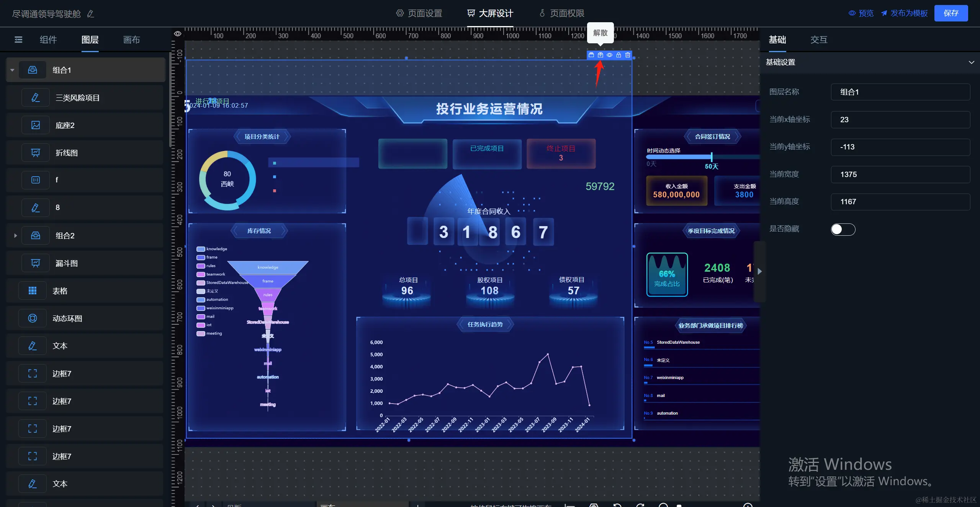Click the ring icon of 动态环图 layer
The height and width of the screenshot is (507, 980).
(x=33, y=318)
